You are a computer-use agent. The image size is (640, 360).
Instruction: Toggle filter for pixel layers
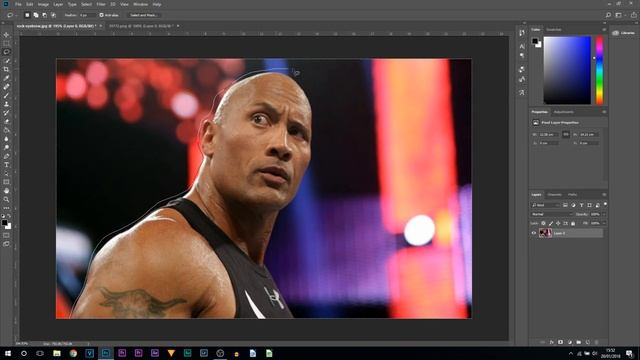[565, 205]
